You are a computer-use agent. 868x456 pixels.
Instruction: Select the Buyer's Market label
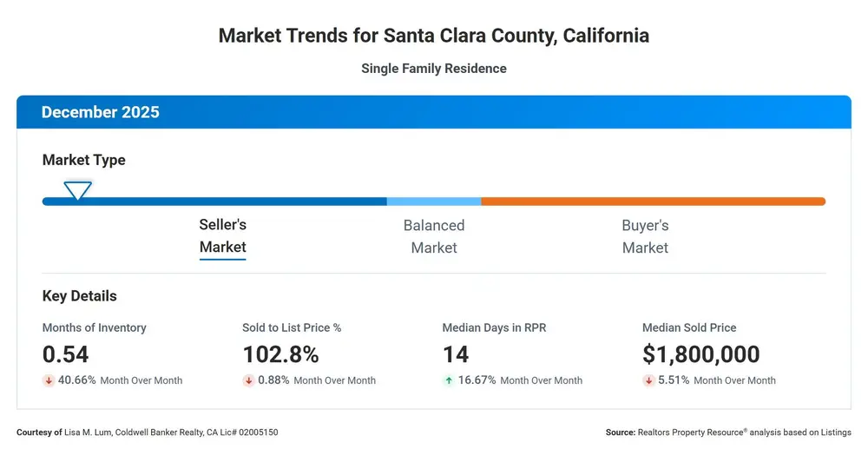point(645,236)
